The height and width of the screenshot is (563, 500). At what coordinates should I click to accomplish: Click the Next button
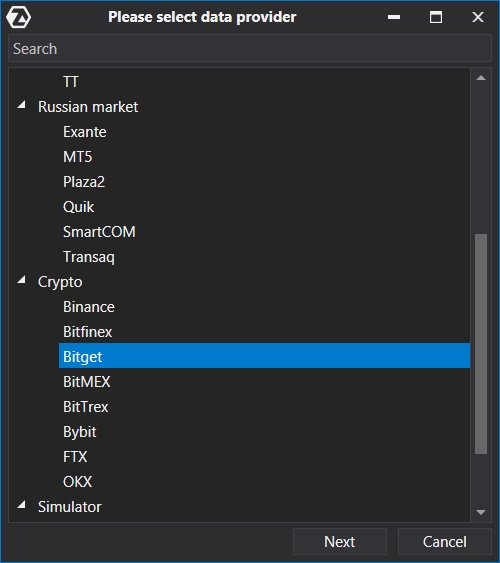pyautogui.click(x=340, y=541)
